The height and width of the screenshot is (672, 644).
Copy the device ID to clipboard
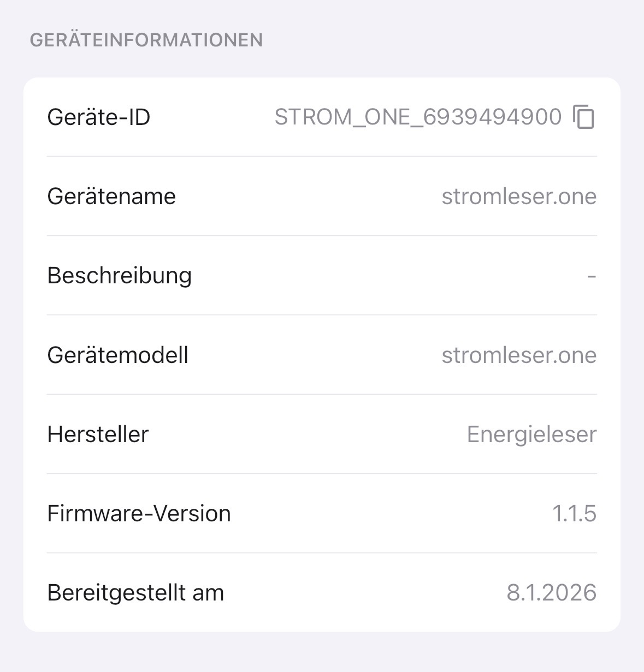point(584,117)
